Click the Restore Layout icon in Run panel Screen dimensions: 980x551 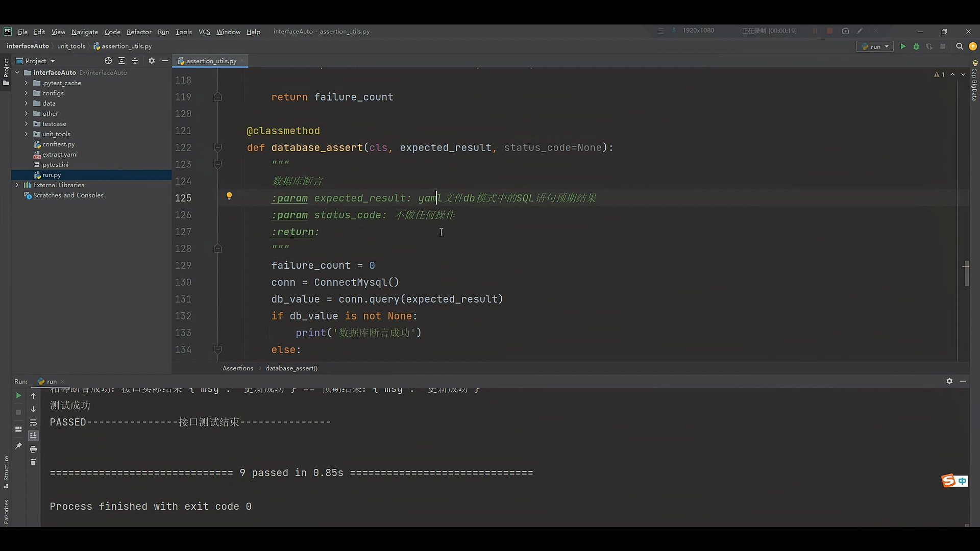[18, 429]
